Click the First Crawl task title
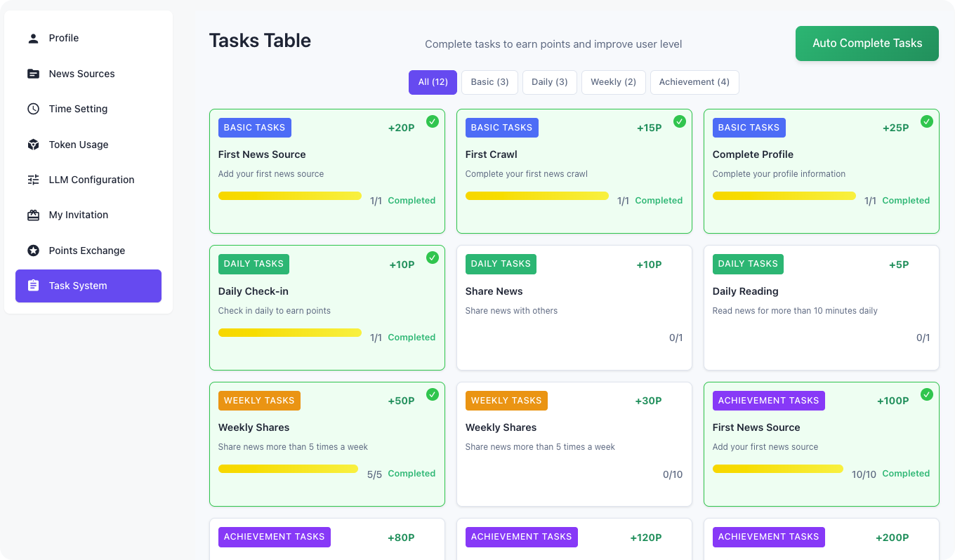Screen dimensions: 955x560 coord(492,154)
